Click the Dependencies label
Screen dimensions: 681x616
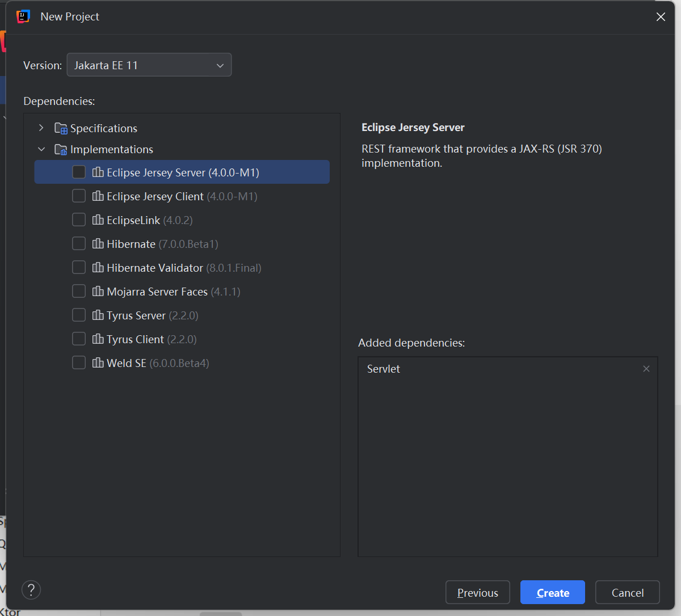pyautogui.click(x=59, y=101)
